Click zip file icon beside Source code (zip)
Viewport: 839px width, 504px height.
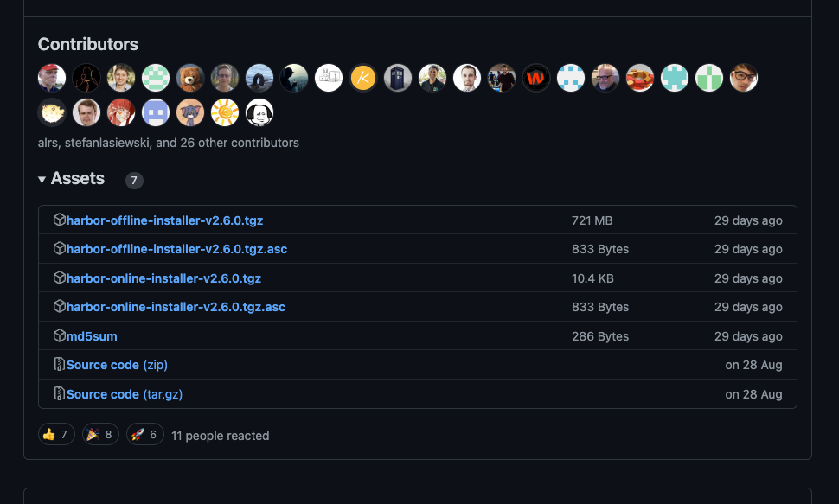(x=60, y=364)
